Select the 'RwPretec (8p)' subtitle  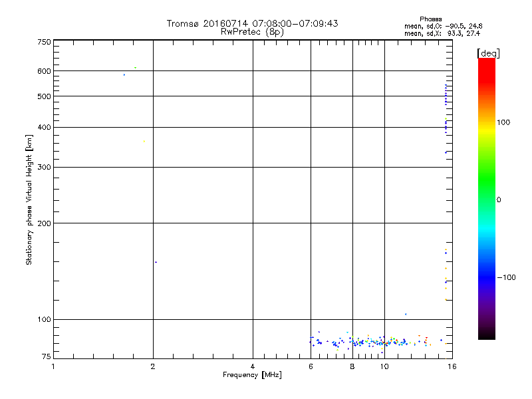click(x=252, y=32)
